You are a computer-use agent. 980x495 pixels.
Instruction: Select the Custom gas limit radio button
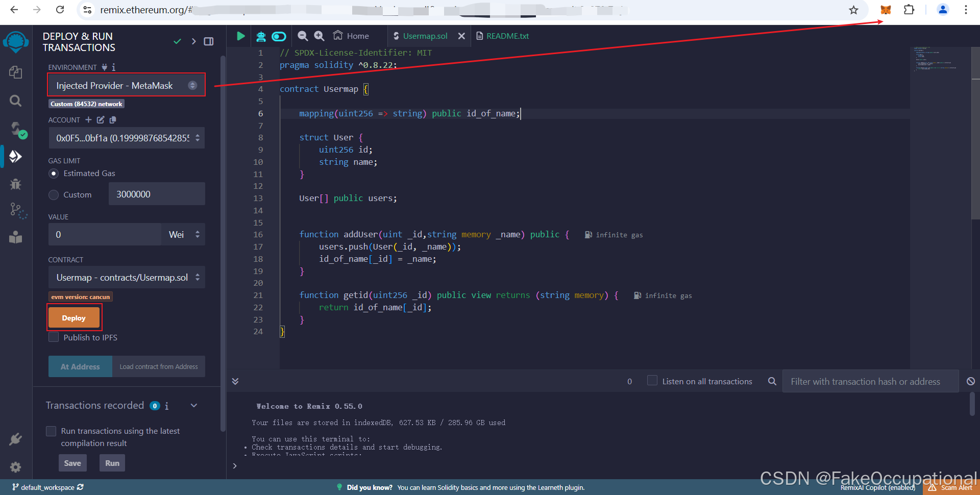click(x=54, y=195)
